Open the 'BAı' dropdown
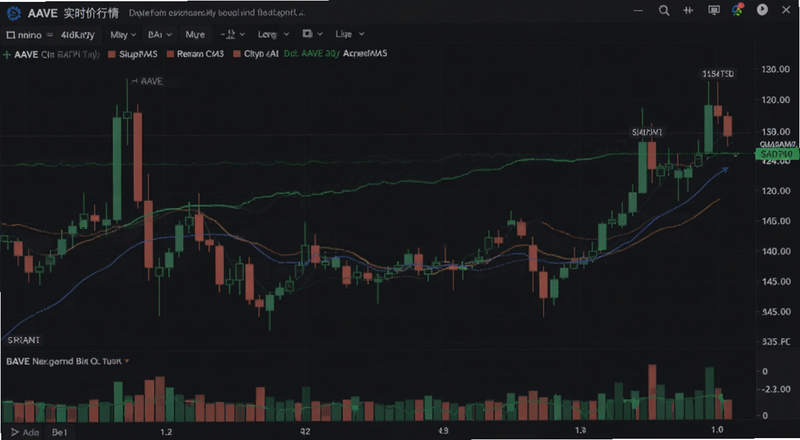The image size is (800, 440). 160,35
